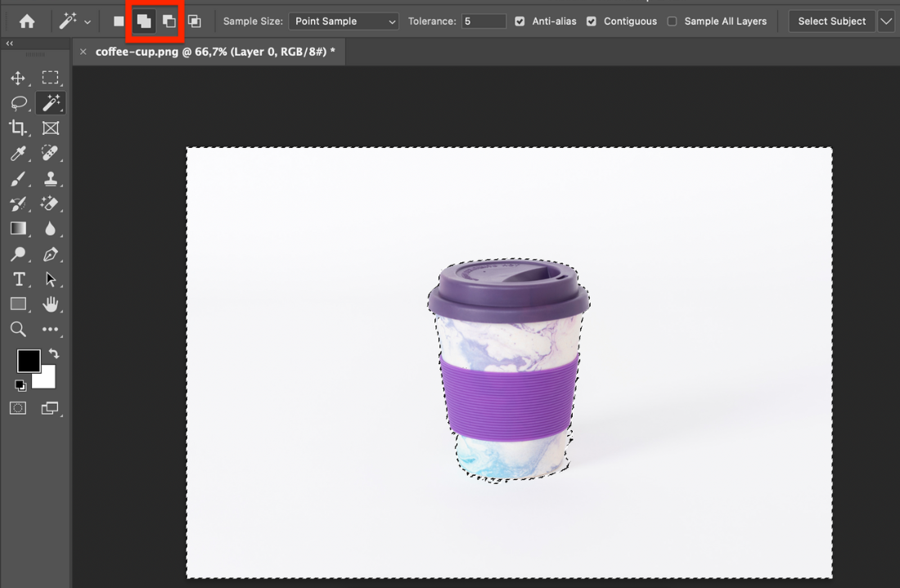Choose the Pen tool
This screenshot has width=900, height=588.
(51, 254)
